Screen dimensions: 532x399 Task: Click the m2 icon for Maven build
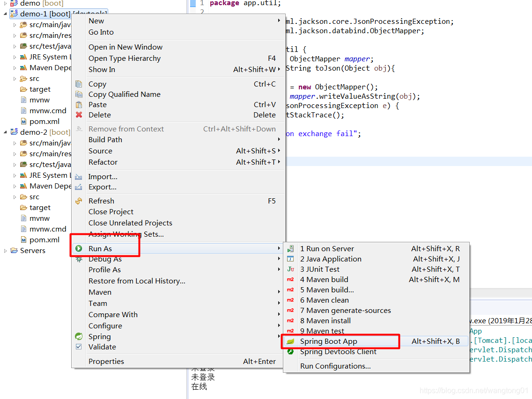click(x=290, y=280)
